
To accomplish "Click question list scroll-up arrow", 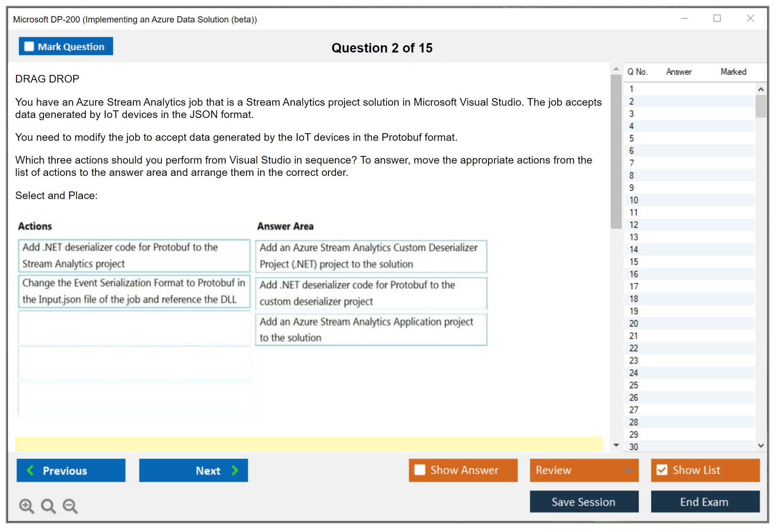I will (x=761, y=89).
